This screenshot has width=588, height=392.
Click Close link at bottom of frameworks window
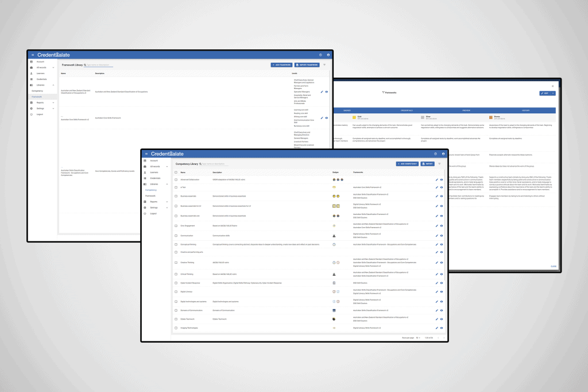pyautogui.click(x=553, y=267)
